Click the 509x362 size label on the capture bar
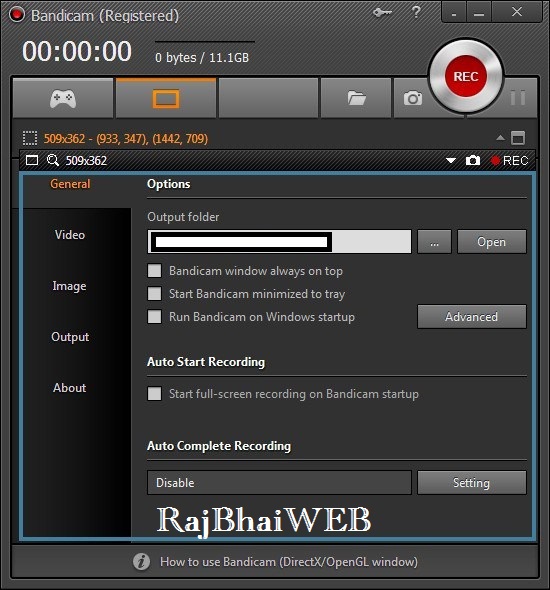 86,161
